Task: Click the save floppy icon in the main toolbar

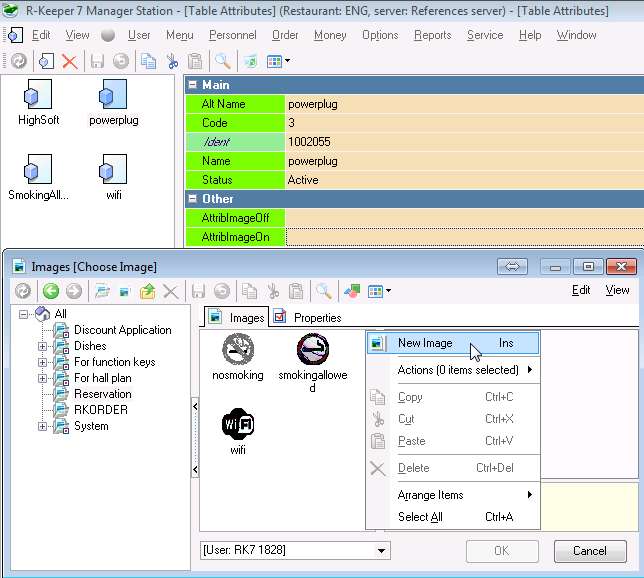Action: [x=97, y=61]
